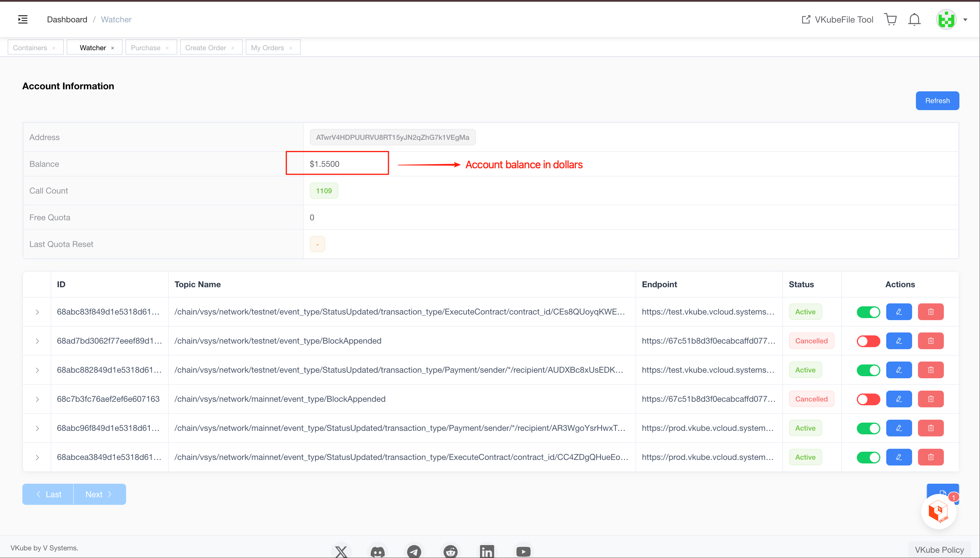Switch to the Containers tab
The image size is (980, 558).
(30, 48)
